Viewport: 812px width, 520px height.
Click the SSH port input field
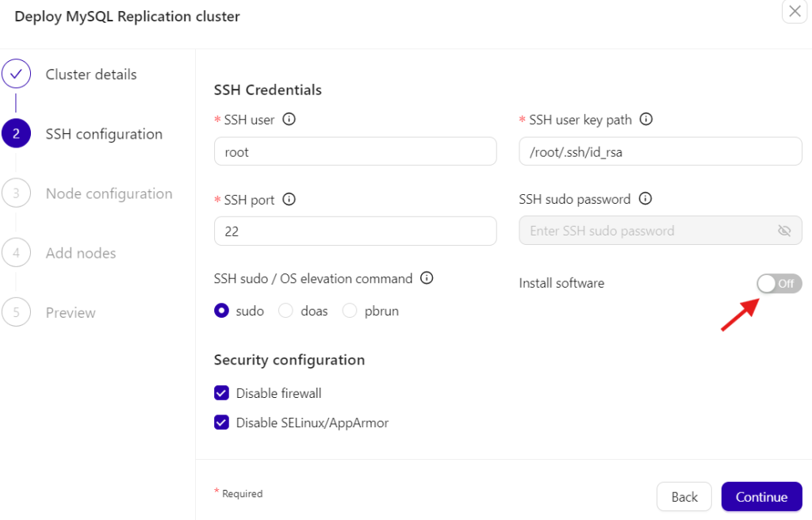355,231
